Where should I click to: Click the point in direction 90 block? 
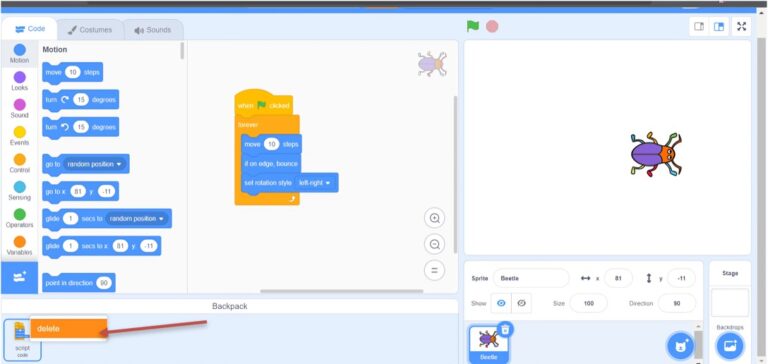click(x=79, y=283)
